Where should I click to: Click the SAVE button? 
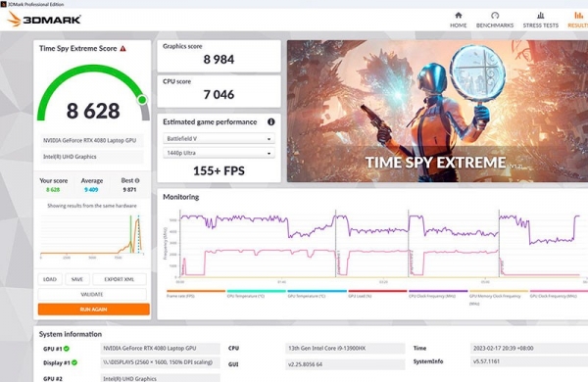click(77, 279)
